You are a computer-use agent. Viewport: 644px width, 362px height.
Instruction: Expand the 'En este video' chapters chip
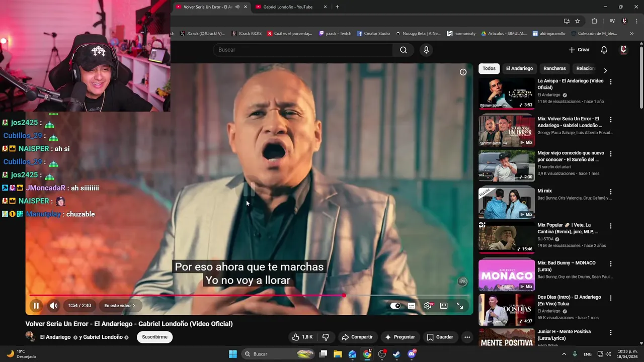120,306
